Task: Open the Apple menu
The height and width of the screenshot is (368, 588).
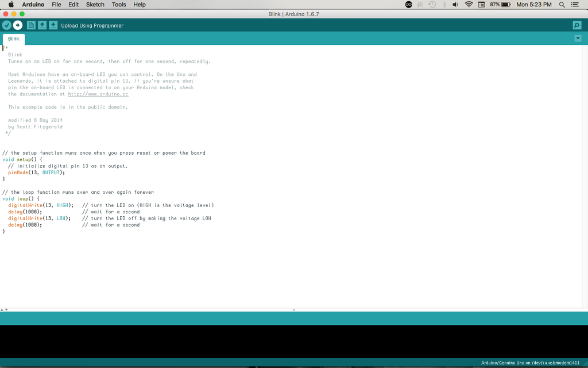Action: [11, 5]
